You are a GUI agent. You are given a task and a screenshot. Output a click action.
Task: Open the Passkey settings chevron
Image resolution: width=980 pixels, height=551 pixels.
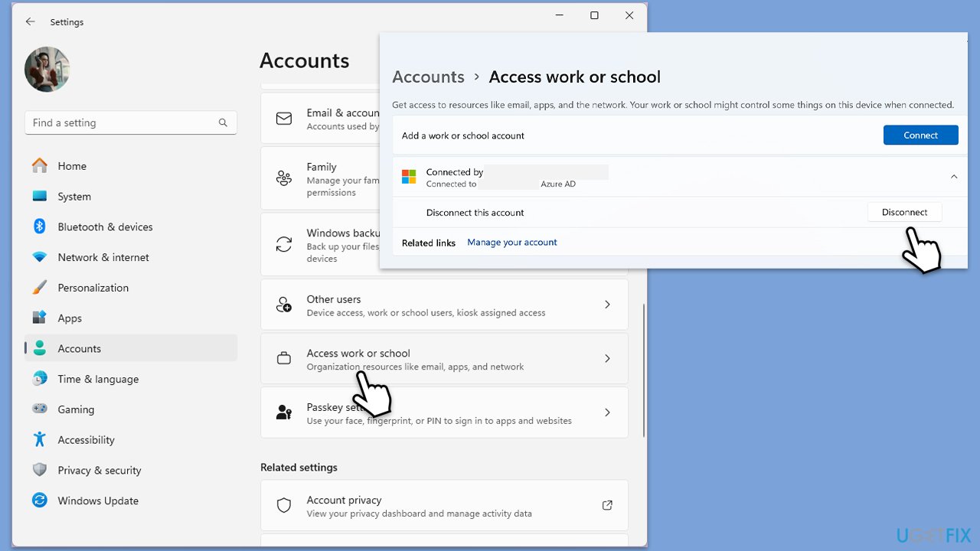(x=607, y=412)
